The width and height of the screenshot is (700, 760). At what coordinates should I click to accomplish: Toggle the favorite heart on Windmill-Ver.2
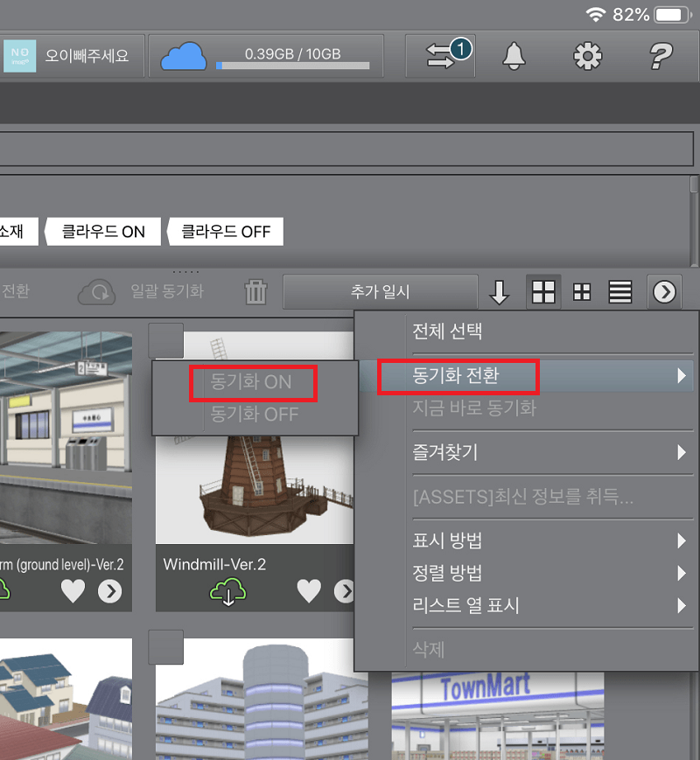tap(308, 591)
